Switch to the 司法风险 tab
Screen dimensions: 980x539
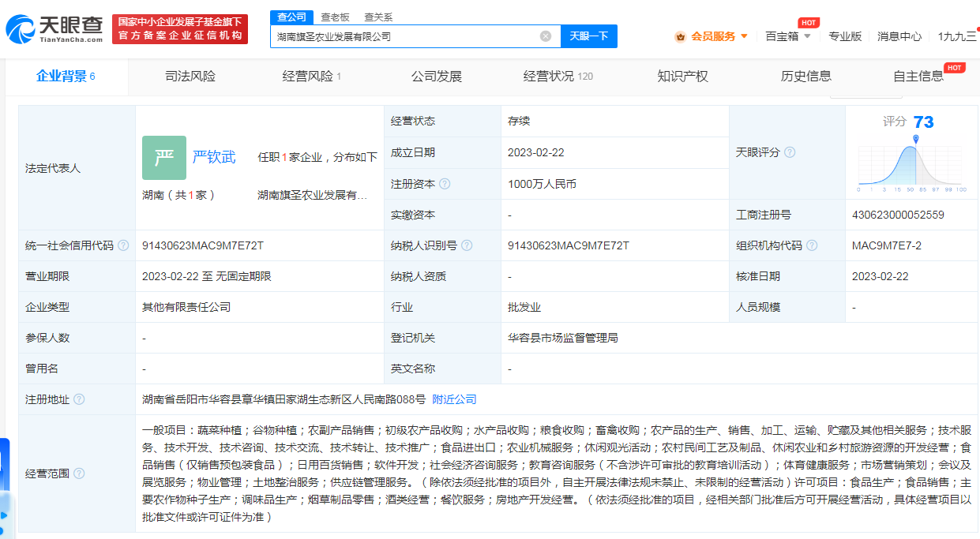pos(189,77)
